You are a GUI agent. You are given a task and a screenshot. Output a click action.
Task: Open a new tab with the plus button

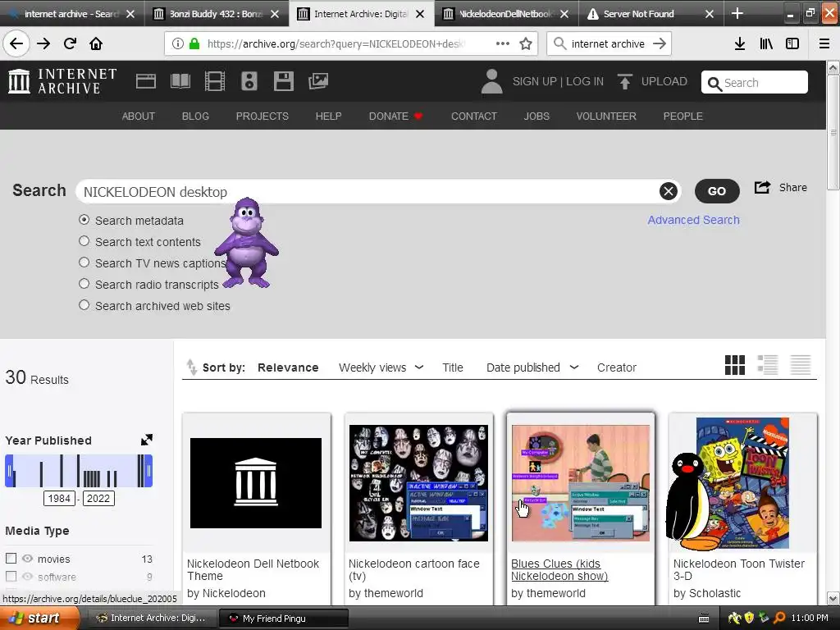click(x=737, y=13)
